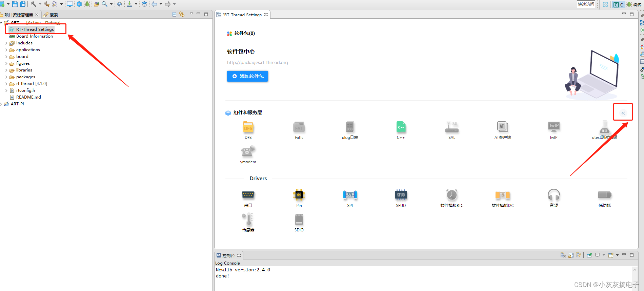
Task: Collapse all in the project explorer
Action: point(174,14)
